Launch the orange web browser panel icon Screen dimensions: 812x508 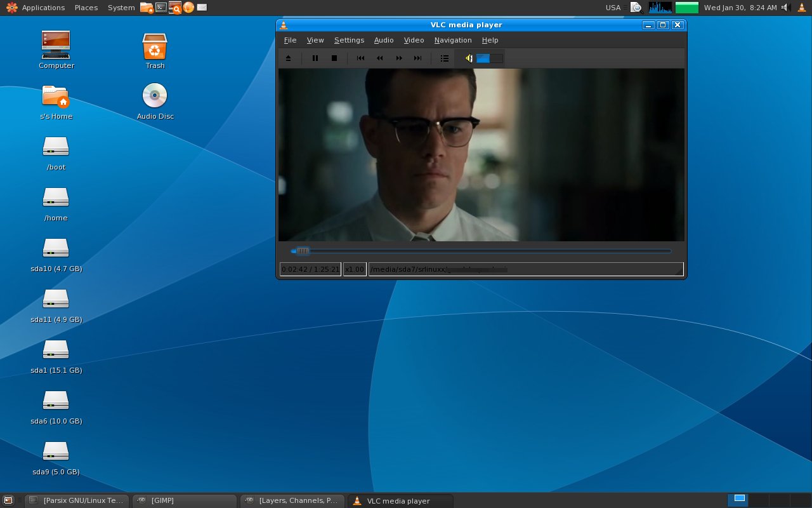point(188,8)
